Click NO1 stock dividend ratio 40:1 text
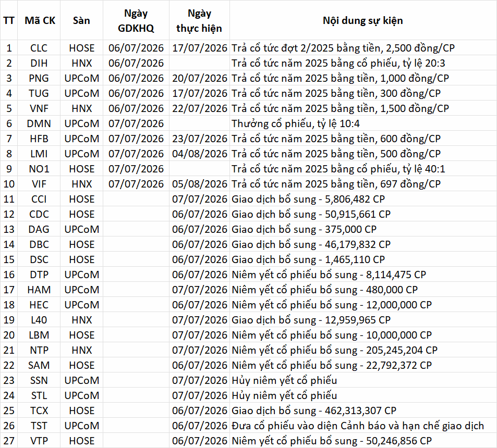 click(338, 169)
